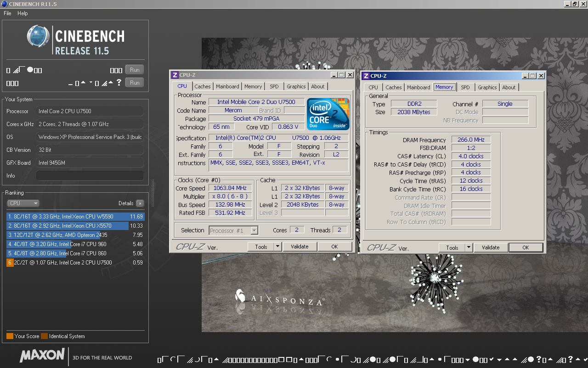Click the memory Size value 2038 MBytes
The height and width of the screenshot is (368, 588).
(414, 112)
